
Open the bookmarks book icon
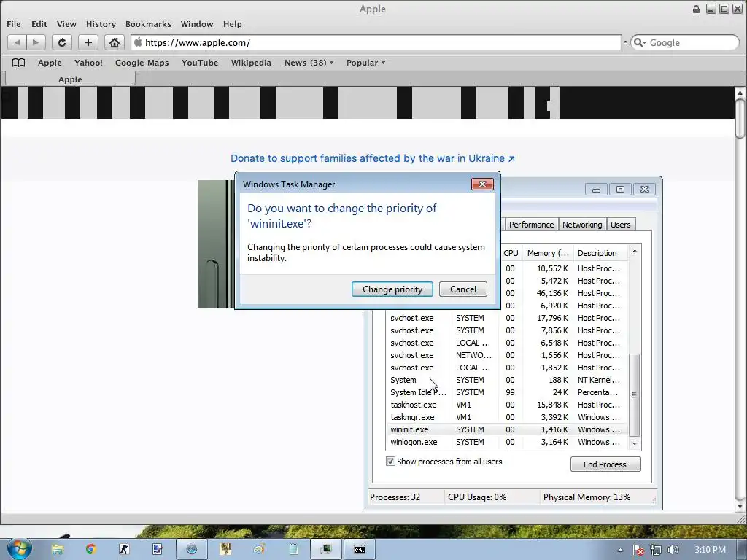point(18,63)
